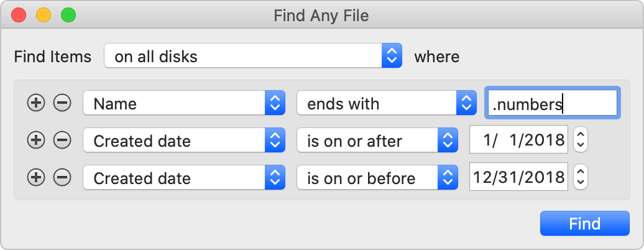
Task: Open the Created date dropdown in third row
Action: 183,178
